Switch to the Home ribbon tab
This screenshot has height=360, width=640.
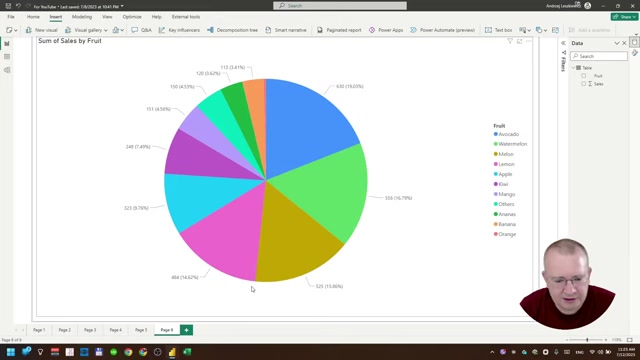[33, 17]
